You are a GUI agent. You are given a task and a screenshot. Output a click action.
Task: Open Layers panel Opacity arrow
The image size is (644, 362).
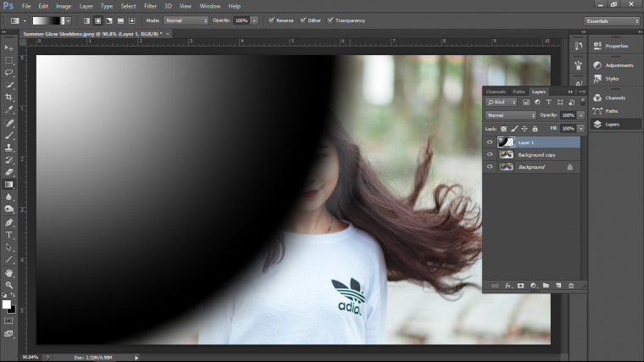coord(580,115)
